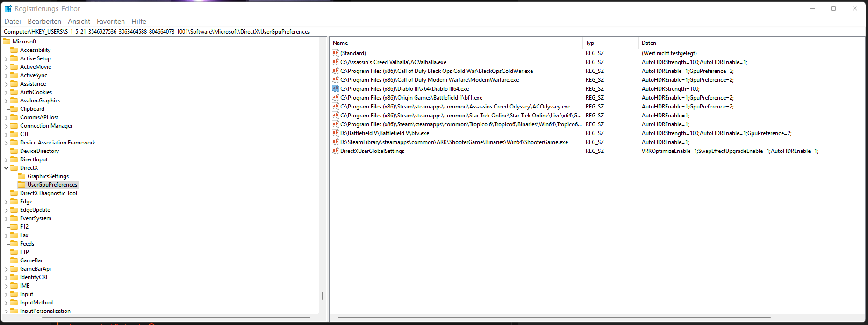Click the string icon of the (Standard) value
The height and width of the screenshot is (325, 868).
pyautogui.click(x=335, y=53)
